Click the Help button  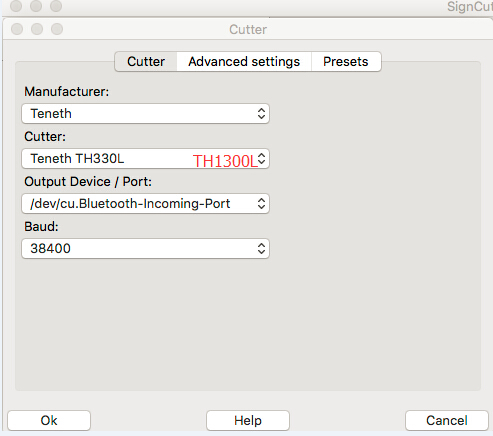(248, 421)
